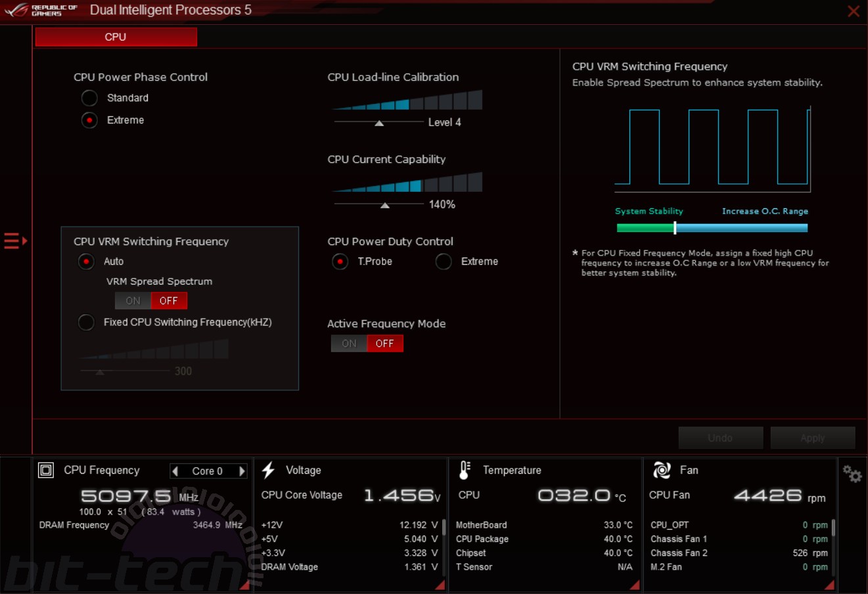Click the CPU temperature 032.0 reading
868x594 pixels.
pos(582,495)
